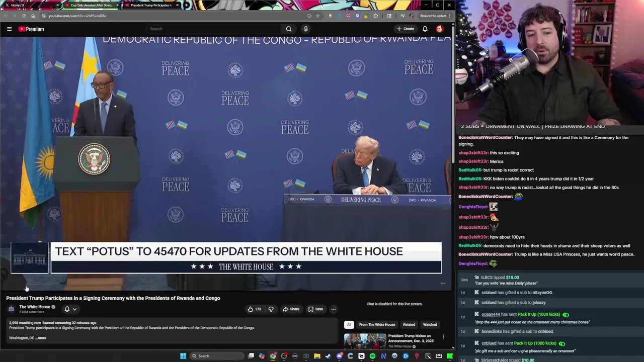Screen dimensions: 644x362
Task: Expand description with ...more
Action: tap(41, 338)
